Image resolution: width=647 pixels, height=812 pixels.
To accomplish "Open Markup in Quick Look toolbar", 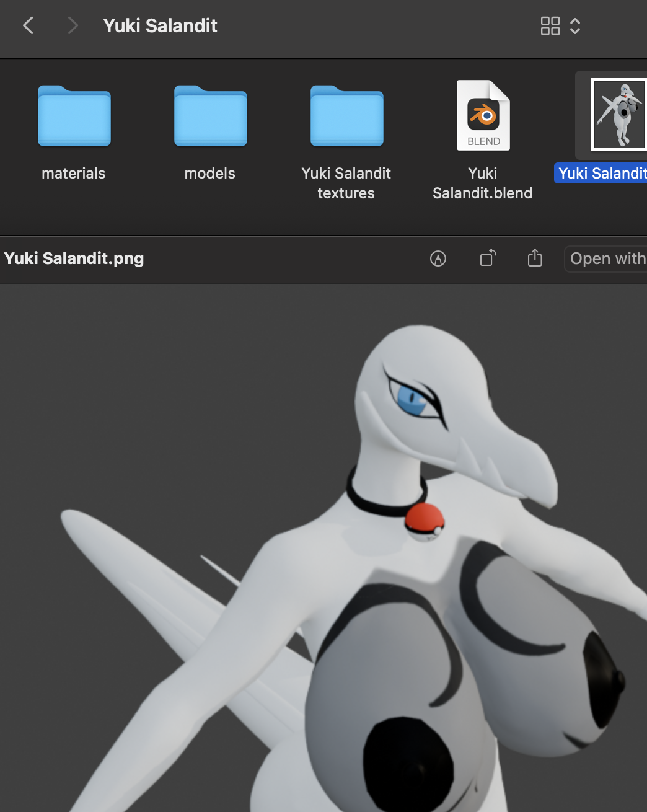I will [x=438, y=258].
